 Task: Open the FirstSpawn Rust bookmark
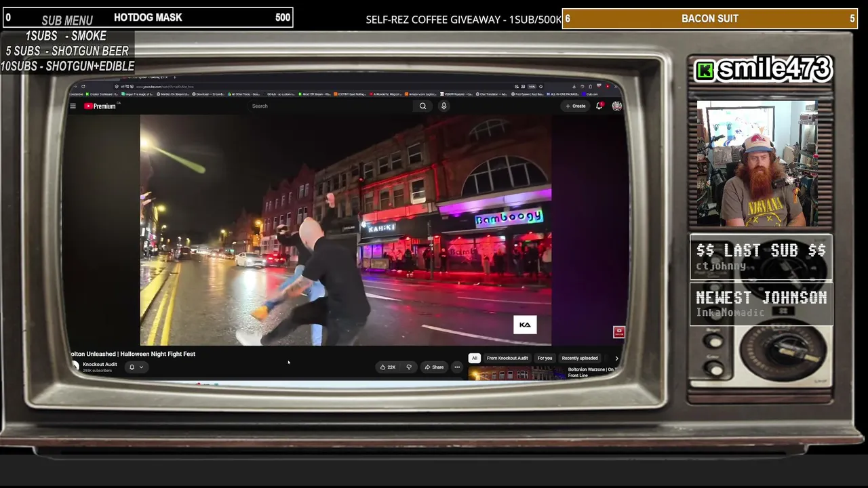point(528,94)
